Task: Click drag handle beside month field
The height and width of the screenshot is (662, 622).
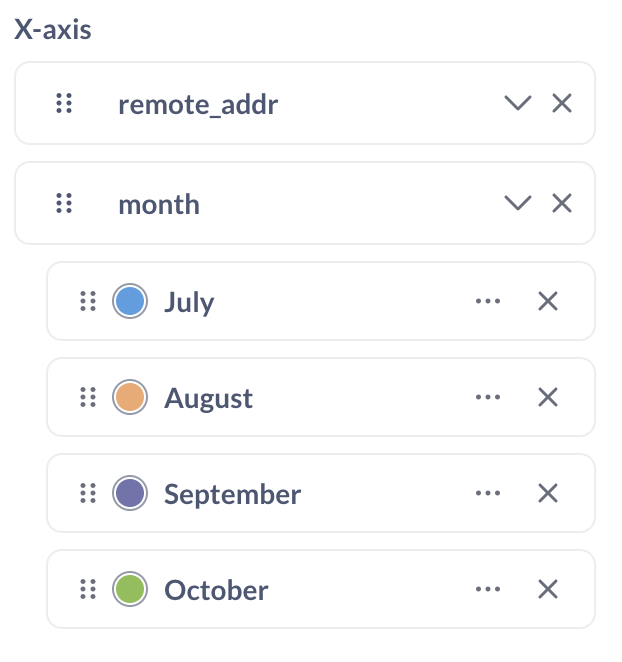Action: pyautogui.click(x=64, y=203)
